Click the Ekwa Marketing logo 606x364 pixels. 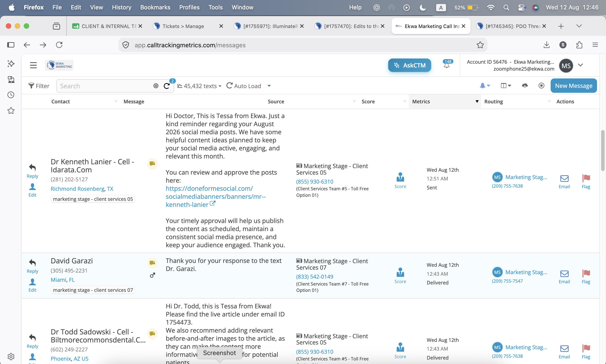[59, 65]
